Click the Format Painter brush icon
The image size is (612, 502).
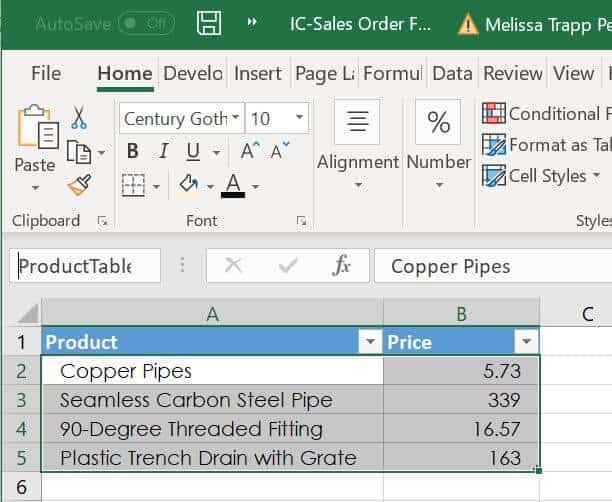click(78, 185)
